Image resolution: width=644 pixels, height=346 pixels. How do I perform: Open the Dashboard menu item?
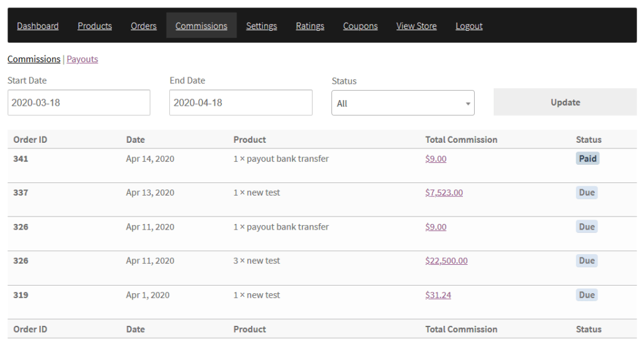38,26
